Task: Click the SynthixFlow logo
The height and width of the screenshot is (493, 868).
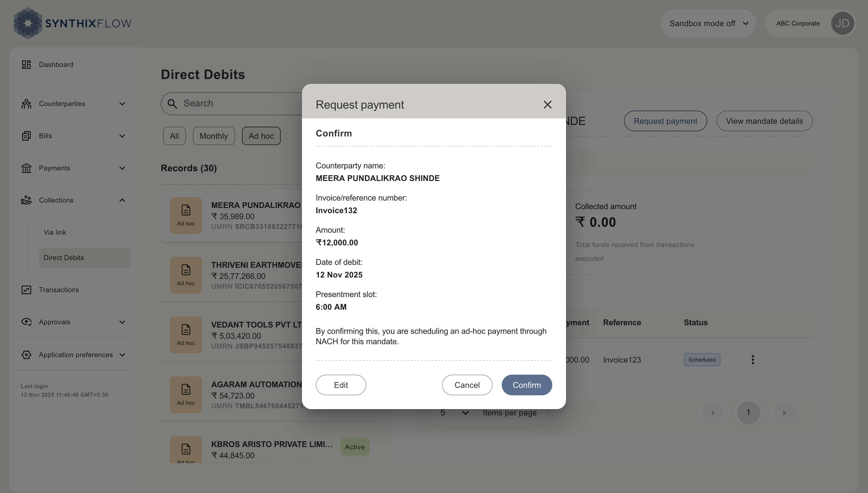Action: [x=72, y=23]
